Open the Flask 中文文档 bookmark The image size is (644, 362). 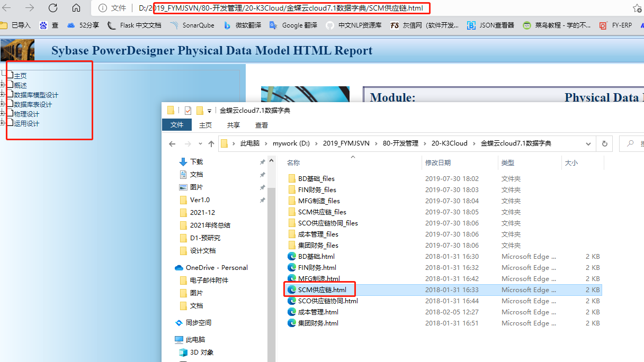[x=135, y=25]
